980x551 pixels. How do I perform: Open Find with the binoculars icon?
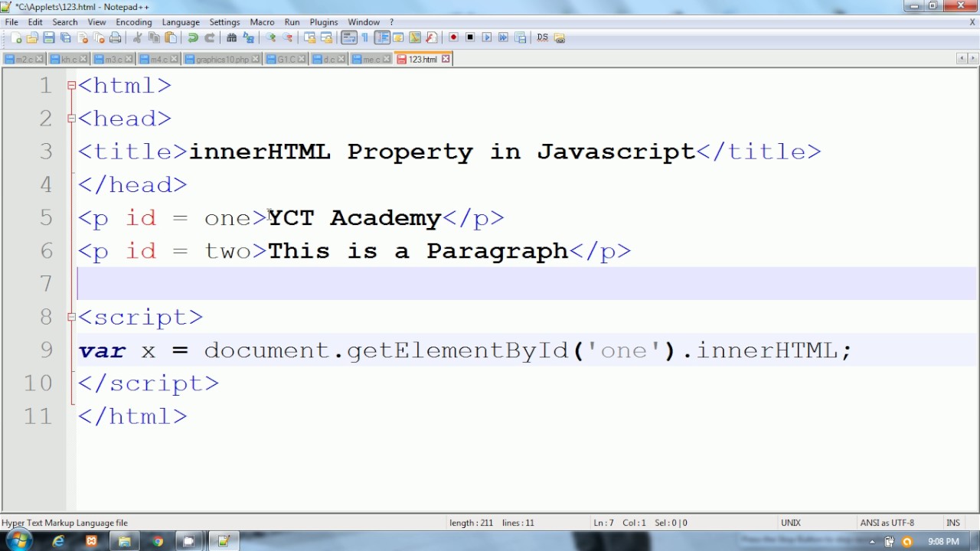click(x=232, y=37)
